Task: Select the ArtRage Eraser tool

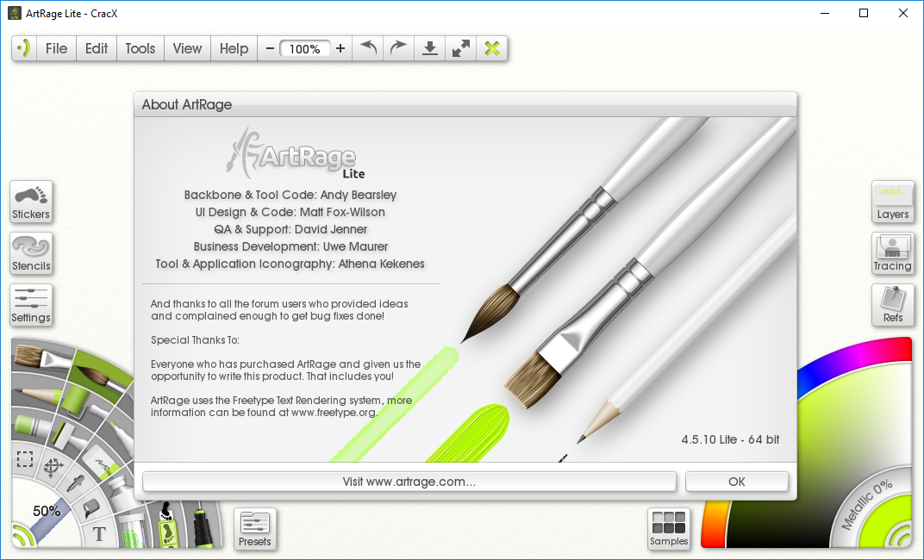Action: (102, 462)
